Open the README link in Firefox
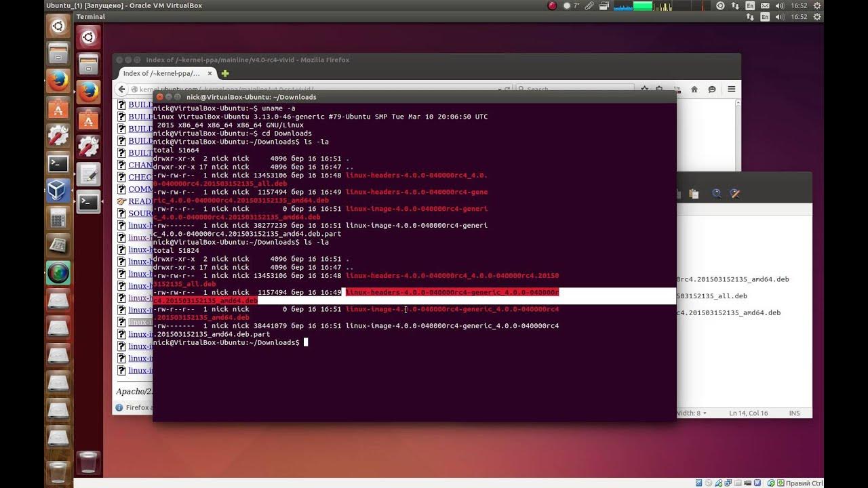The width and height of the screenshot is (868, 488). pos(140,201)
